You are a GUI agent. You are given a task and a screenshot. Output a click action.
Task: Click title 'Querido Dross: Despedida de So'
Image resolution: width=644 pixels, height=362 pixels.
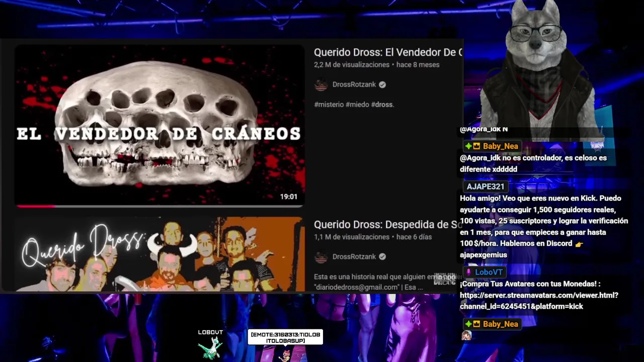click(x=388, y=224)
